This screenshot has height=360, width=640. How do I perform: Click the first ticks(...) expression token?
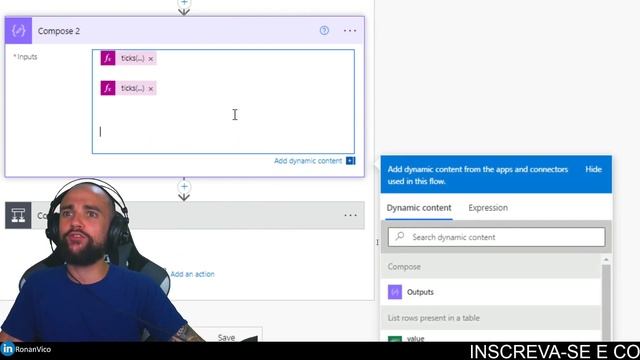(128, 58)
